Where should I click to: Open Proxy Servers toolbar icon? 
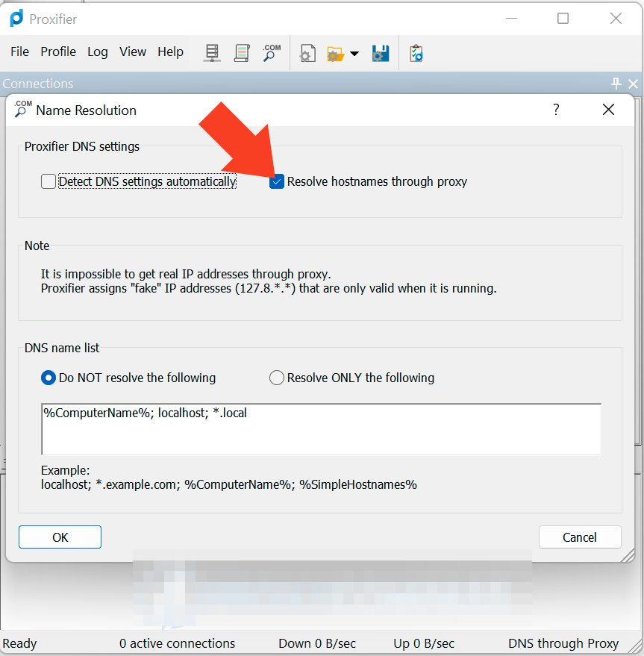212,53
